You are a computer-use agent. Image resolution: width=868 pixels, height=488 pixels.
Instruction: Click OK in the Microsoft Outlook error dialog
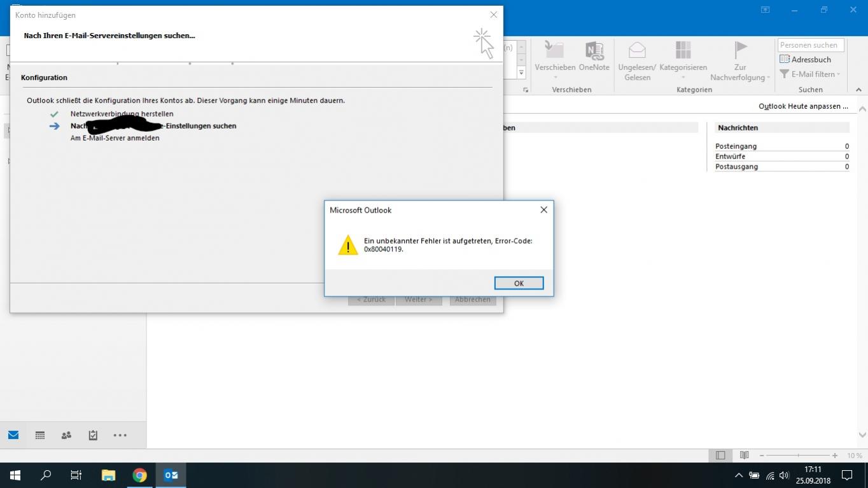click(x=519, y=283)
